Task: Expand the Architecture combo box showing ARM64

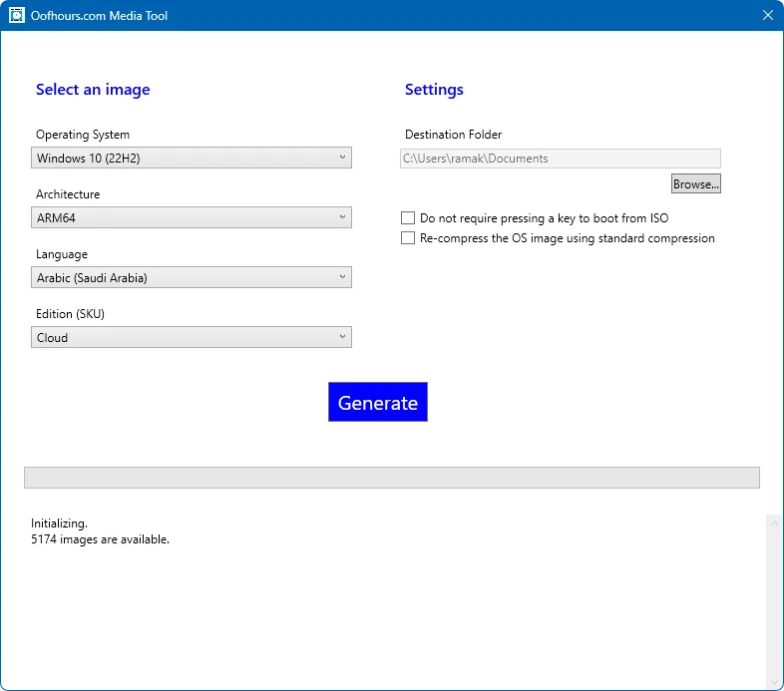Action: 192,217
